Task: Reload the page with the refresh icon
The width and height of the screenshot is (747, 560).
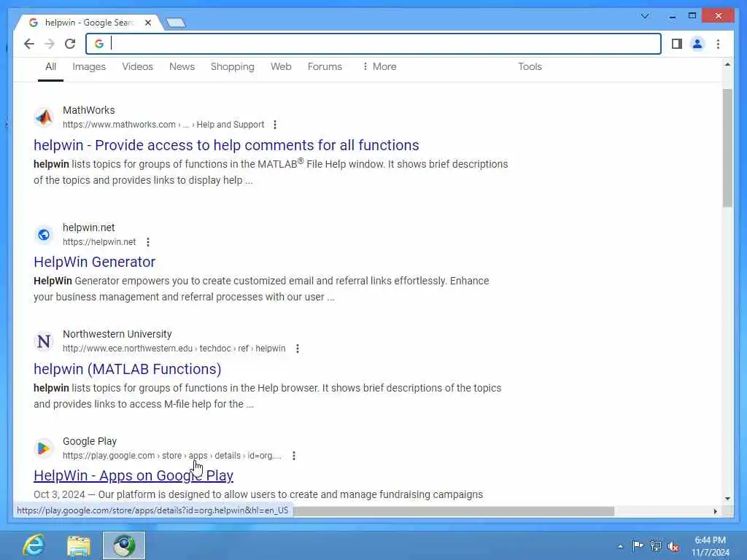Action: coord(70,44)
